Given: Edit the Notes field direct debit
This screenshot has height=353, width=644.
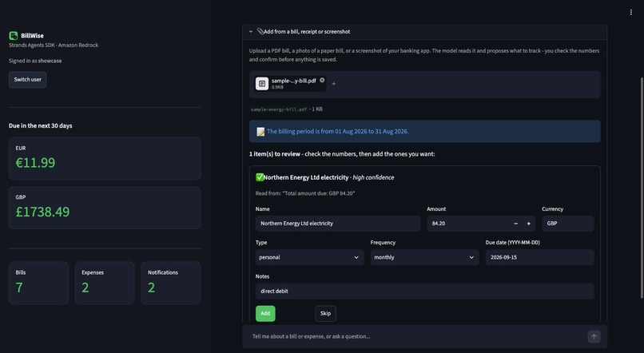Looking at the screenshot, I should (x=425, y=291).
